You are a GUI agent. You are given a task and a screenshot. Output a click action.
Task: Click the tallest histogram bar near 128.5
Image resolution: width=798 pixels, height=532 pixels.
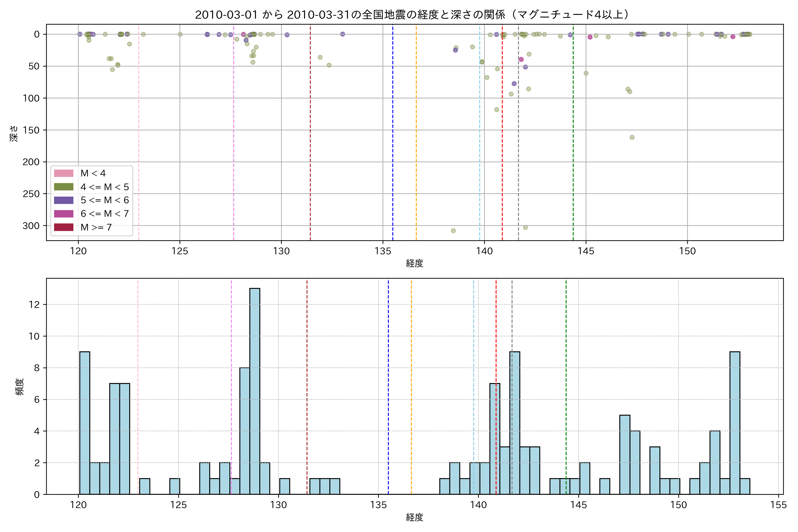point(255,390)
